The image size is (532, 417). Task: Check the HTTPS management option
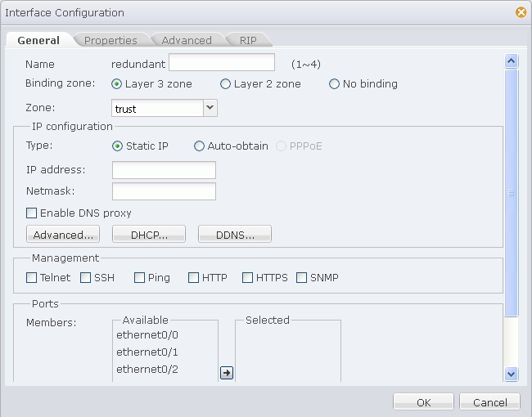tap(248, 278)
